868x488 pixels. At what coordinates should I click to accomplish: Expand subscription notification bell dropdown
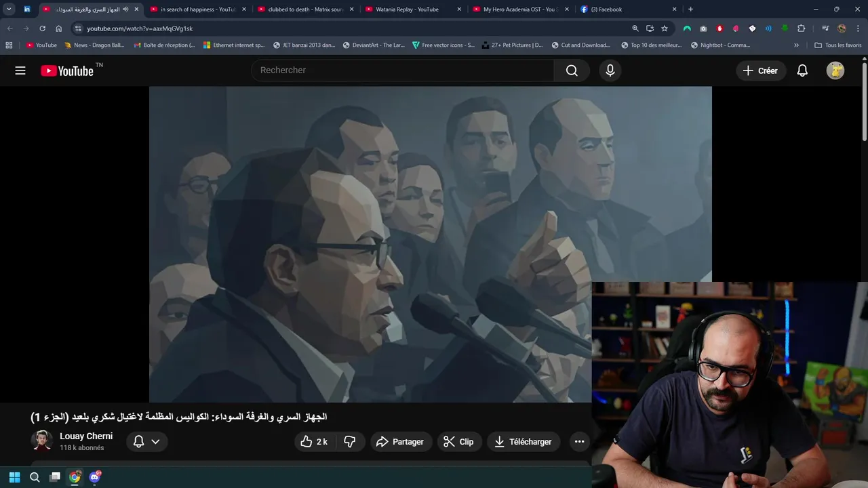tap(146, 442)
